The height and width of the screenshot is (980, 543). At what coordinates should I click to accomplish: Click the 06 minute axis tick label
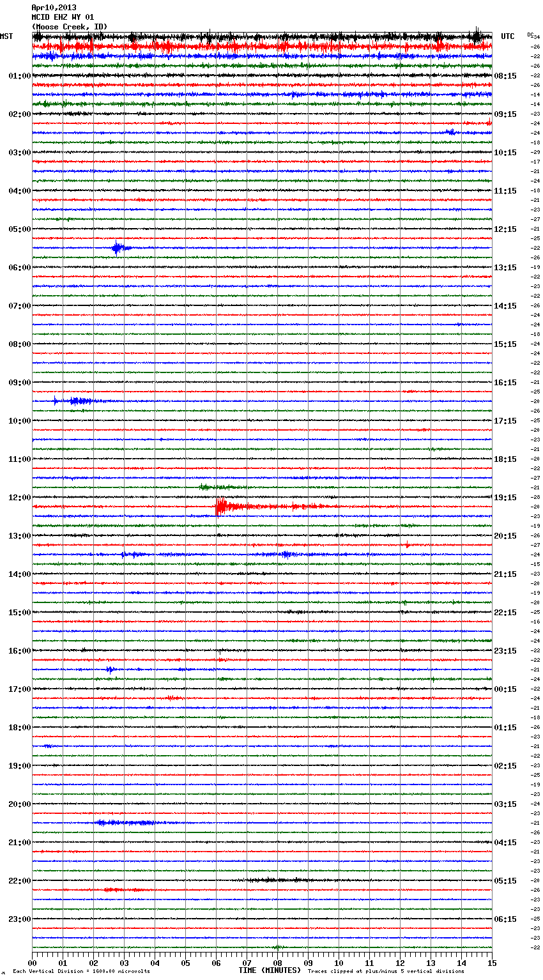point(216,963)
